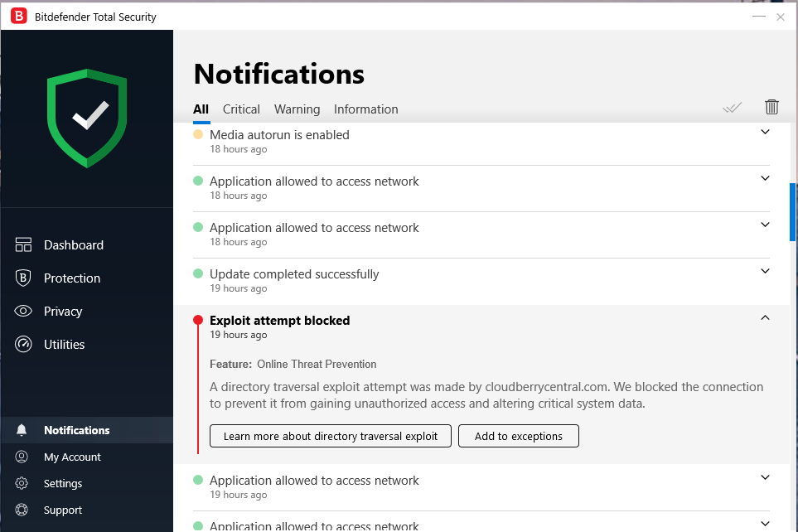The image size is (798, 532).
Task: Switch to the Critical tab
Action: click(241, 109)
